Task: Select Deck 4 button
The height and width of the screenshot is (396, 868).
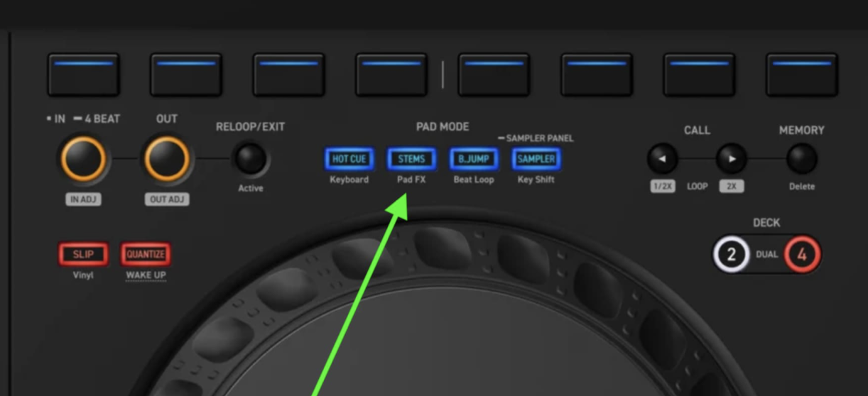Action: (802, 255)
